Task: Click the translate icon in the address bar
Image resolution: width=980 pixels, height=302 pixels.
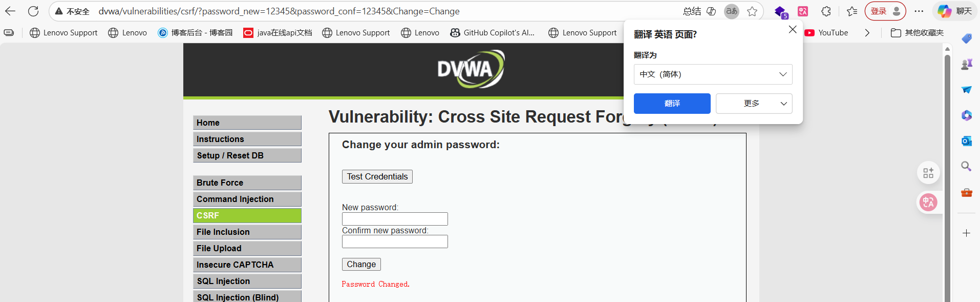Action: [x=732, y=11]
